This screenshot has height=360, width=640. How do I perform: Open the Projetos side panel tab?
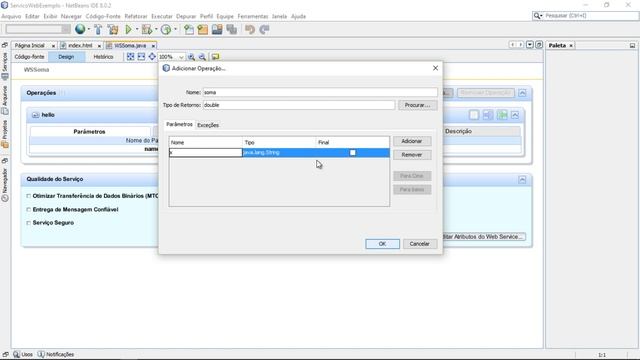click(5, 134)
